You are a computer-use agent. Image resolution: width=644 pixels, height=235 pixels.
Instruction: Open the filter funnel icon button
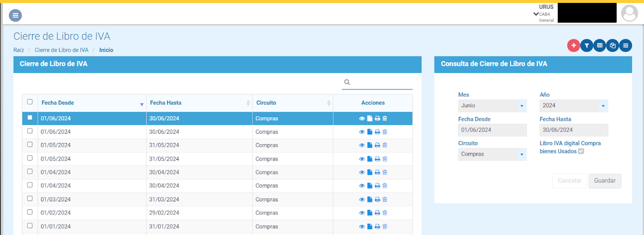[586, 45]
